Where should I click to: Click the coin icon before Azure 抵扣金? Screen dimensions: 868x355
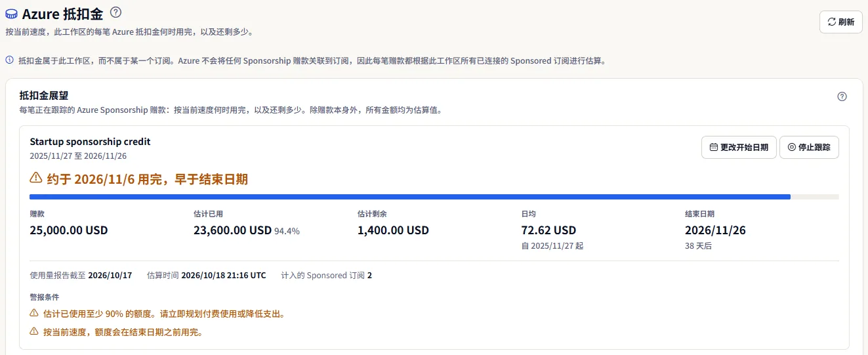pos(11,13)
